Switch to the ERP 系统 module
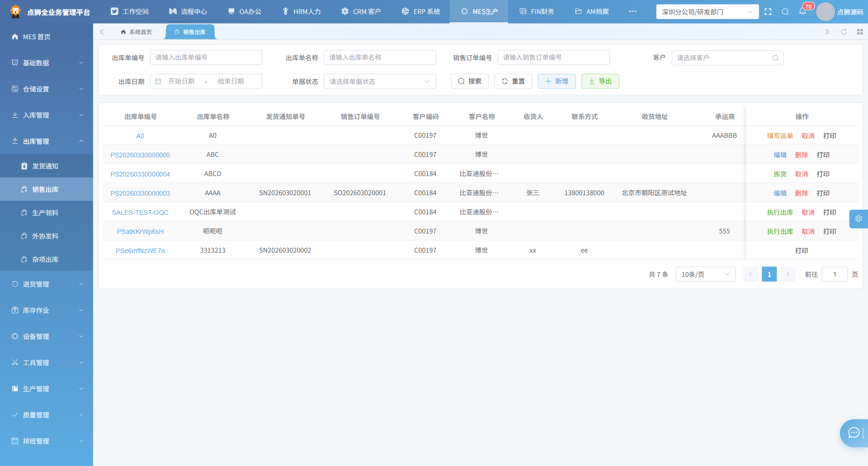The image size is (868, 466). (x=421, y=12)
